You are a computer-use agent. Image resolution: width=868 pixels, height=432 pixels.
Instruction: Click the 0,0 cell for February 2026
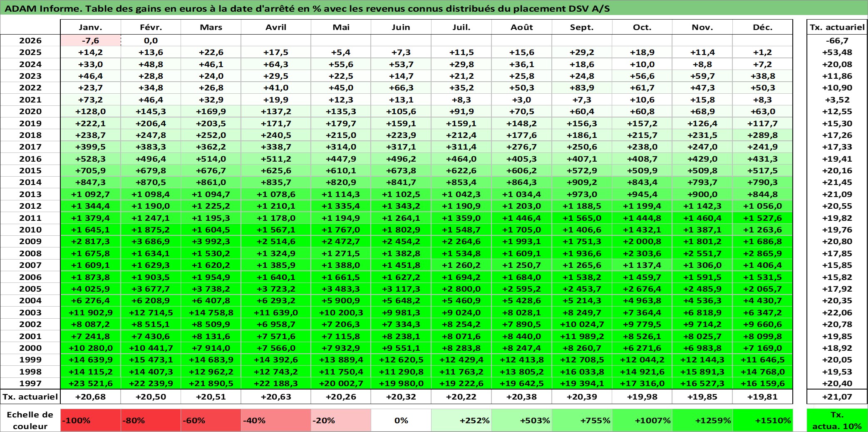pos(151,40)
